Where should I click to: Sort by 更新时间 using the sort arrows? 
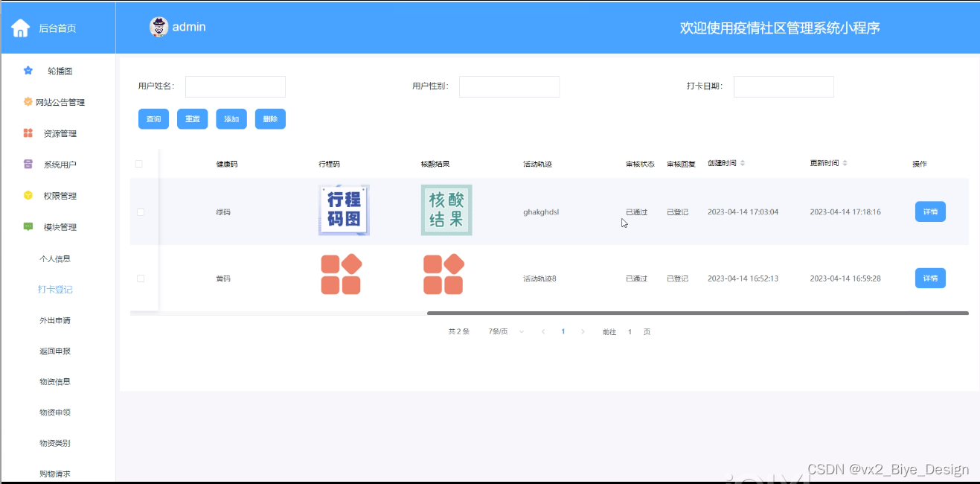pos(845,163)
